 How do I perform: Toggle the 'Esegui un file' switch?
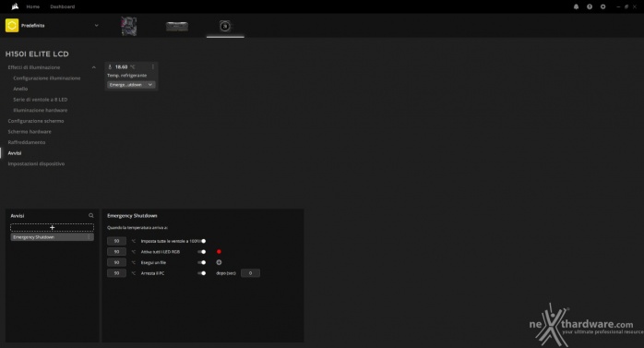202,262
